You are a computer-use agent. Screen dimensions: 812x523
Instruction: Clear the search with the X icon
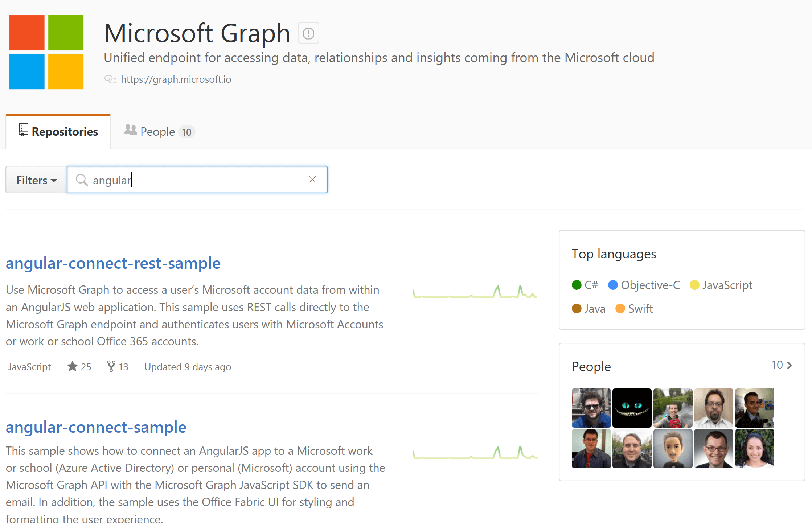click(x=312, y=180)
